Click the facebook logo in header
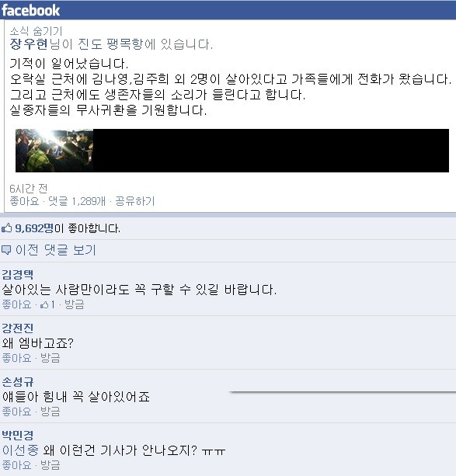 (30, 10)
